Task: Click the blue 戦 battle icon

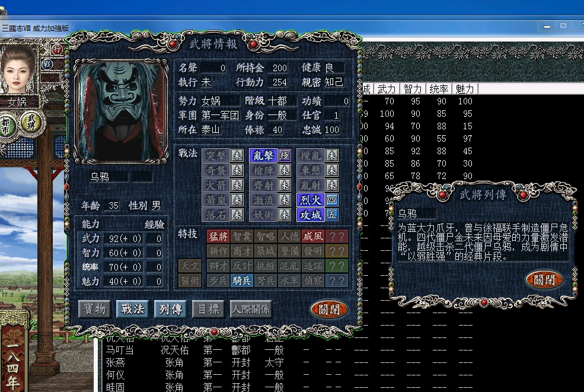Action: click(47, 64)
